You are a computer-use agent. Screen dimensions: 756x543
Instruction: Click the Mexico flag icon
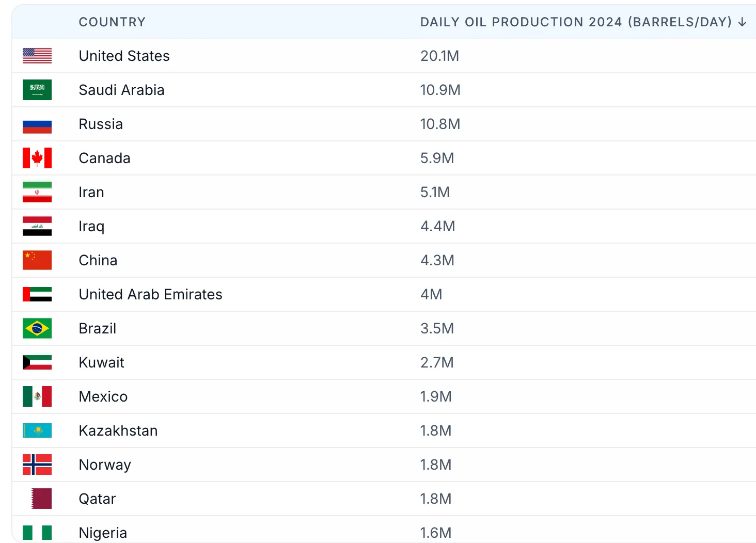37,396
